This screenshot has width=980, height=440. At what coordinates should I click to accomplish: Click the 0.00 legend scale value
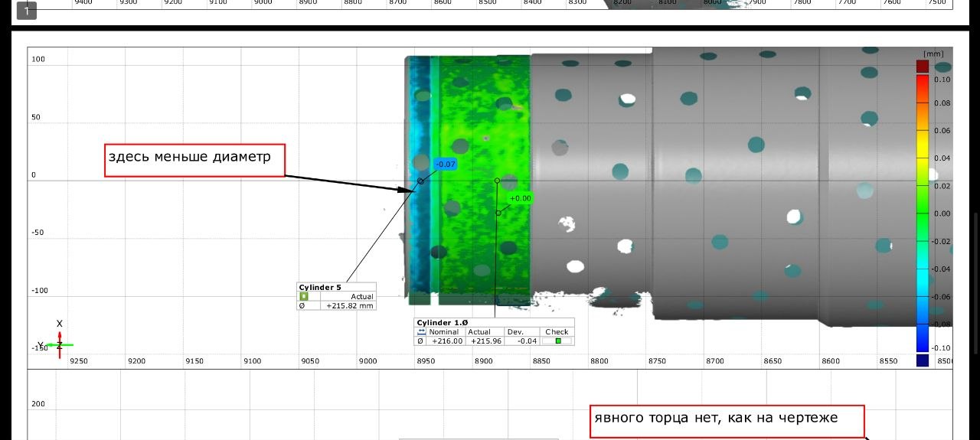click(942, 213)
